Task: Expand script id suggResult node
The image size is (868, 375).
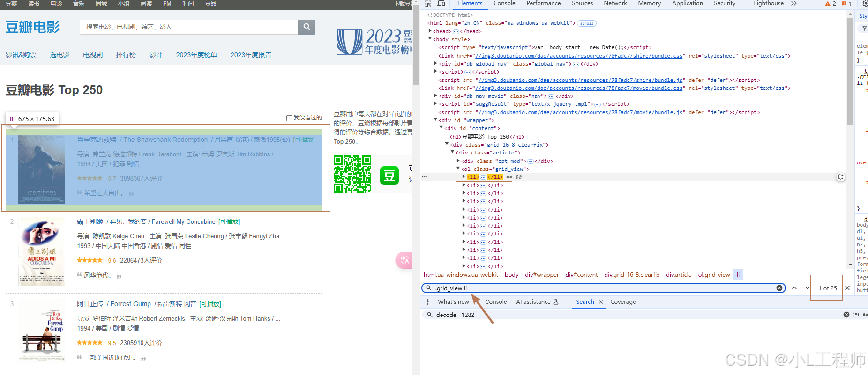Action: pos(436,104)
